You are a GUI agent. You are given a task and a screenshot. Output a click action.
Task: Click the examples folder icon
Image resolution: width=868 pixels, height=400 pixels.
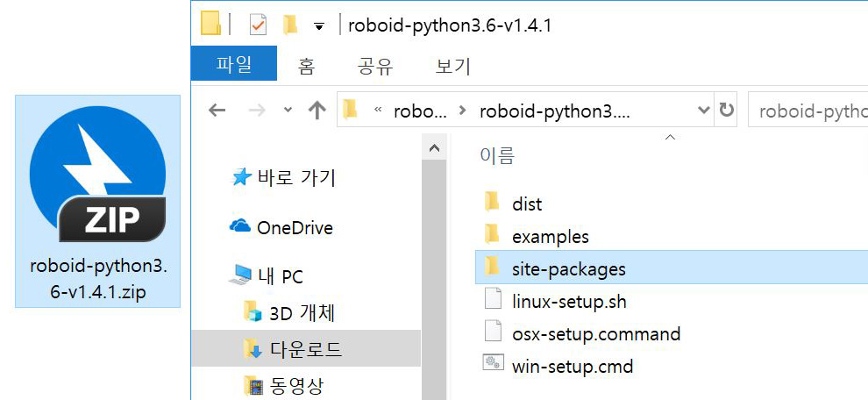(x=492, y=234)
